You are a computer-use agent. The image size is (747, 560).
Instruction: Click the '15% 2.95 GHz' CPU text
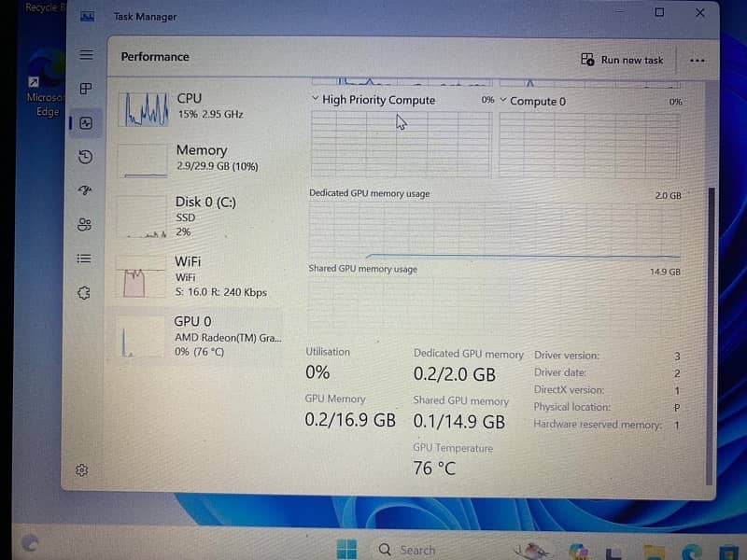coord(210,114)
